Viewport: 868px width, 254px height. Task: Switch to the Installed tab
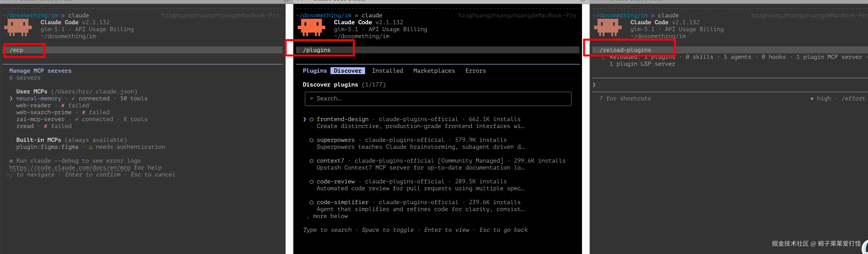388,71
